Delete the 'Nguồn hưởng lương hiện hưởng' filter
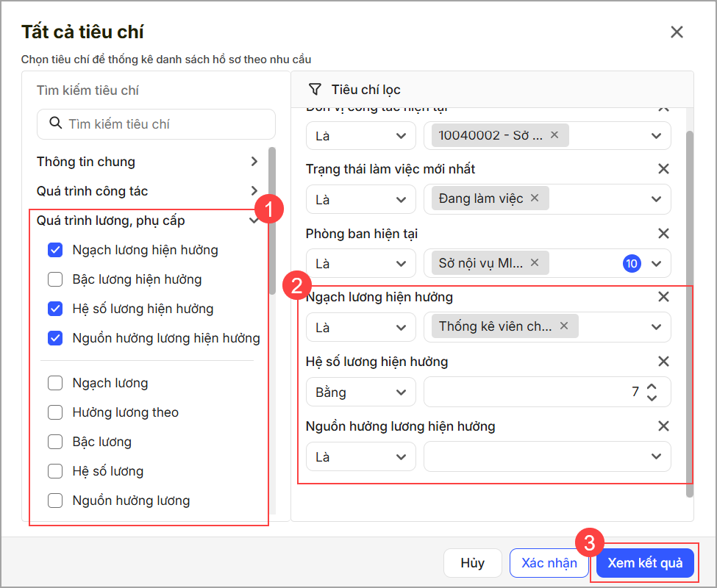 [x=663, y=426]
